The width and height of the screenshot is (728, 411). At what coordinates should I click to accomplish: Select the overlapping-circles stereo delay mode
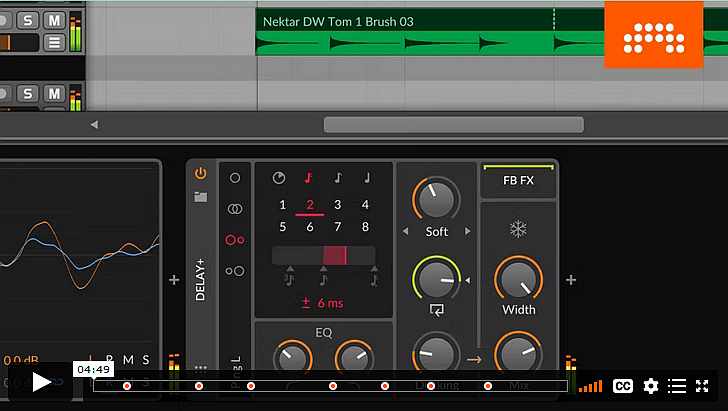(235, 209)
